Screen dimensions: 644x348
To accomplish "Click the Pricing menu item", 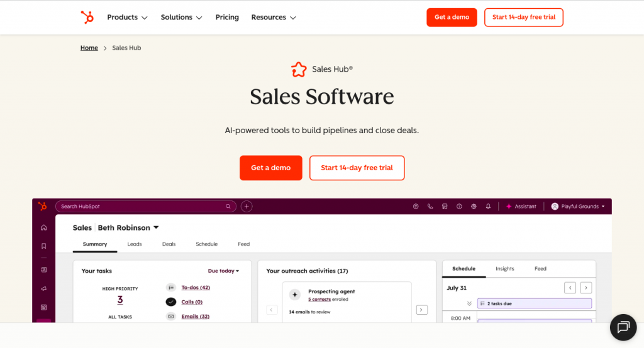I will coord(227,18).
